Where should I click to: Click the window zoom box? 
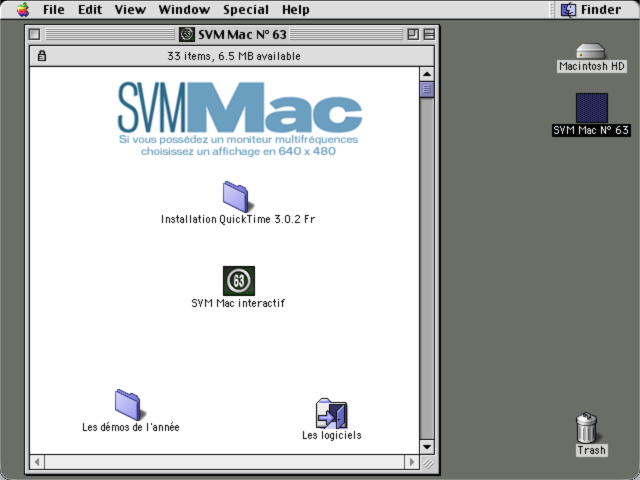tap(413, 34)
